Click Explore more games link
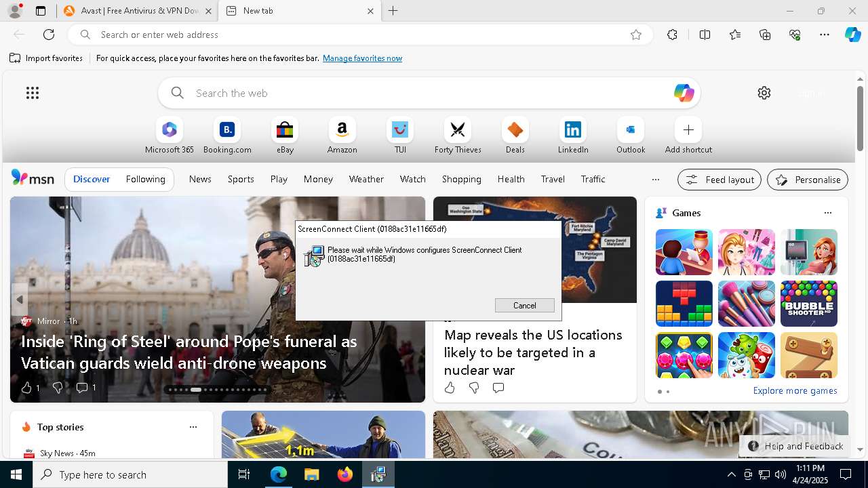This screenshot has height=488, width=868. click(x=795, y=390)
